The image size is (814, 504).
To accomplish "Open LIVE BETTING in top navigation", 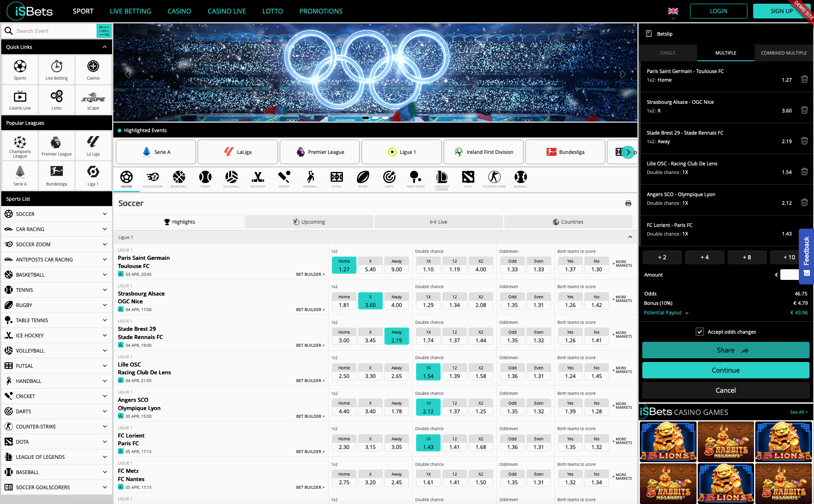I will (131, 11).
